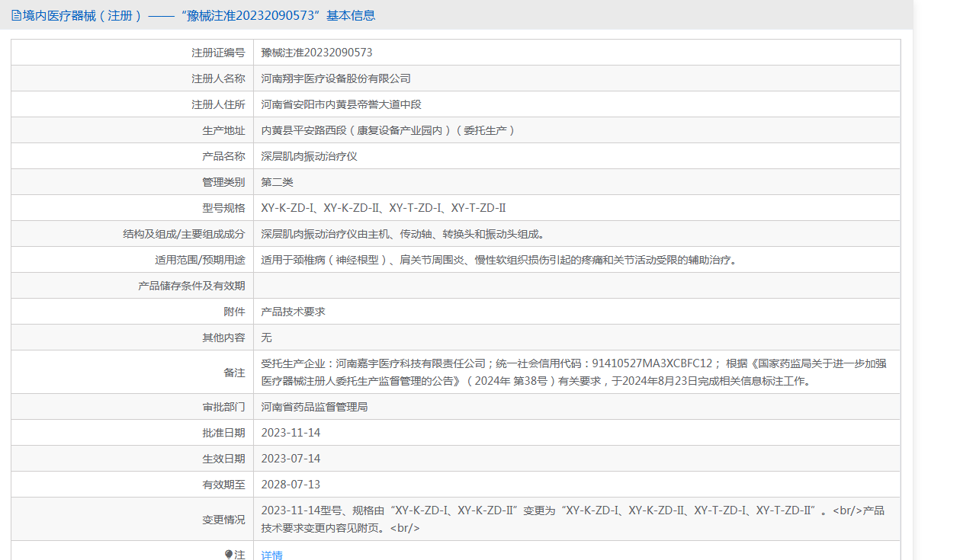
Task: Click the lightbulb icon next to 注
Action: (x=229, y=555)
